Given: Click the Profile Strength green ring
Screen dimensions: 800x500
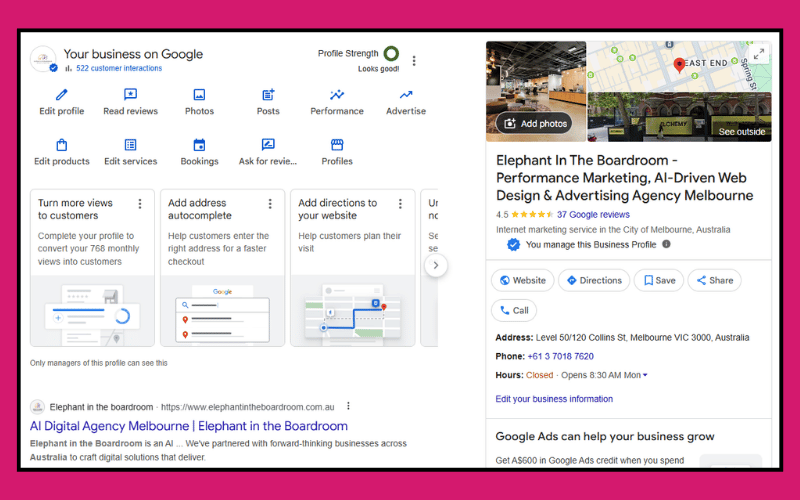Looking at the screenshot, I should 391,53.
